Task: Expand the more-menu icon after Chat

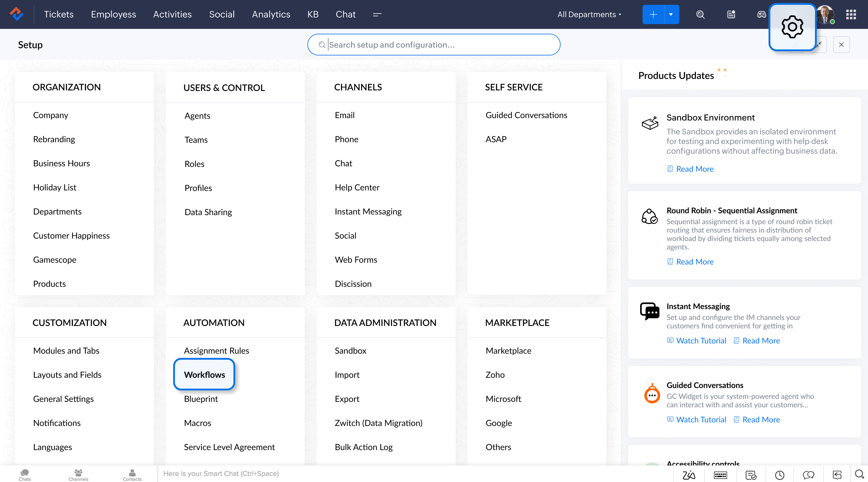Action: tap(377, 14)
